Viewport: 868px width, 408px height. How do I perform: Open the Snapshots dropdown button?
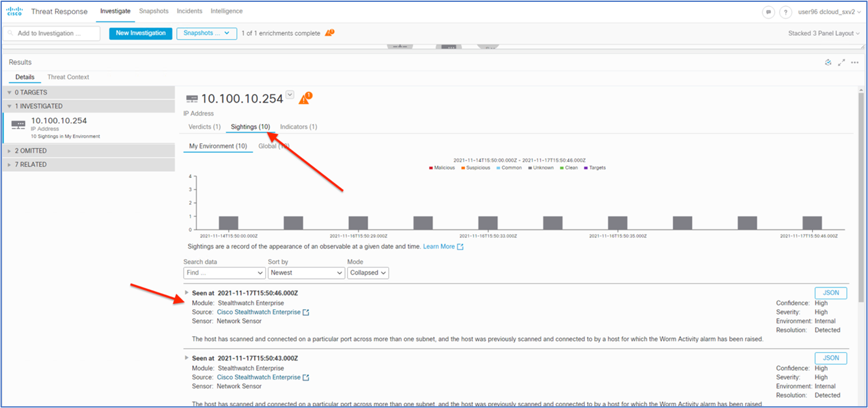206,33
